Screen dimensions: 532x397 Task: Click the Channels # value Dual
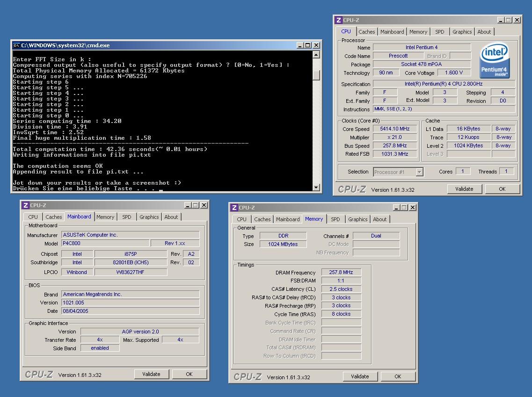click(x=376, y=236)
